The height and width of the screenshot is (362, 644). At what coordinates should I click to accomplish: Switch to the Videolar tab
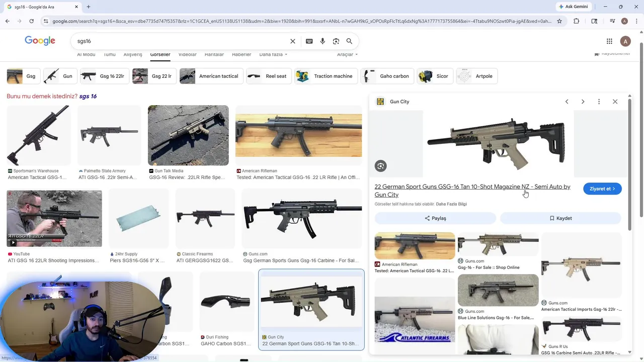[x=188, y=54]
